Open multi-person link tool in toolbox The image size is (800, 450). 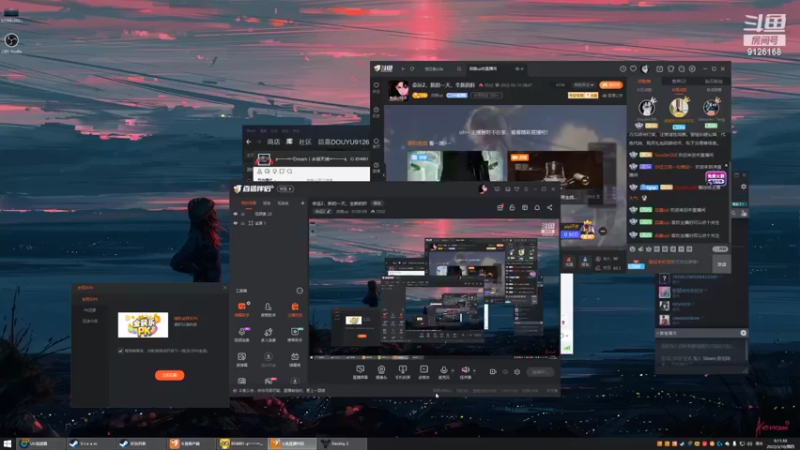[x=268, y=335]
